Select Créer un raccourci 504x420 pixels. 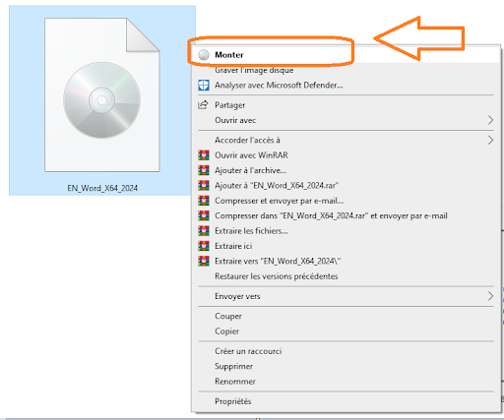click(x=346, y=351)
